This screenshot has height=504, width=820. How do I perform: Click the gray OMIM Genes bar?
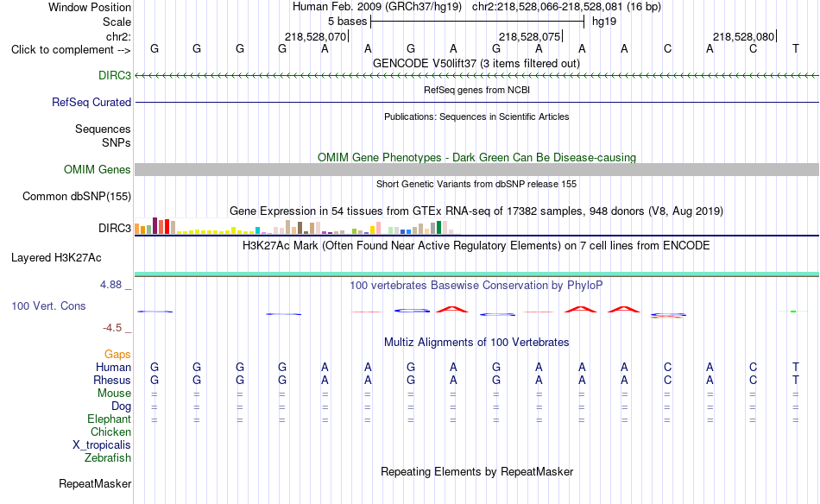(x=476, y=169)
